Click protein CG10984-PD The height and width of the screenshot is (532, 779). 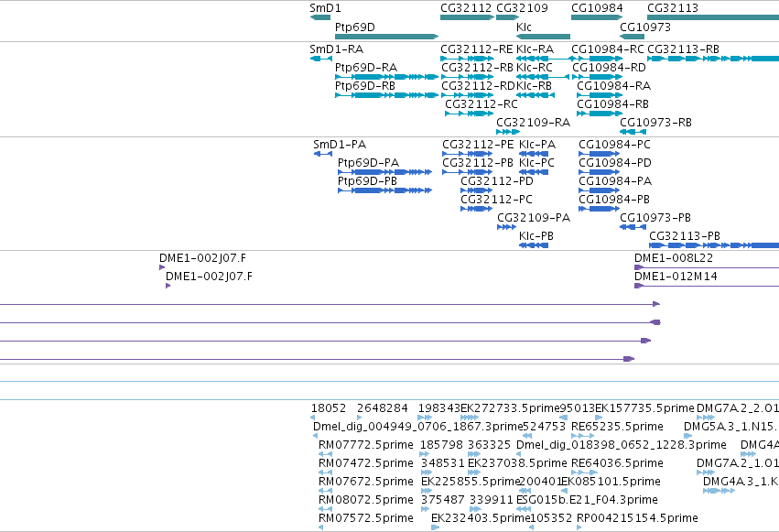click(614, 162)
